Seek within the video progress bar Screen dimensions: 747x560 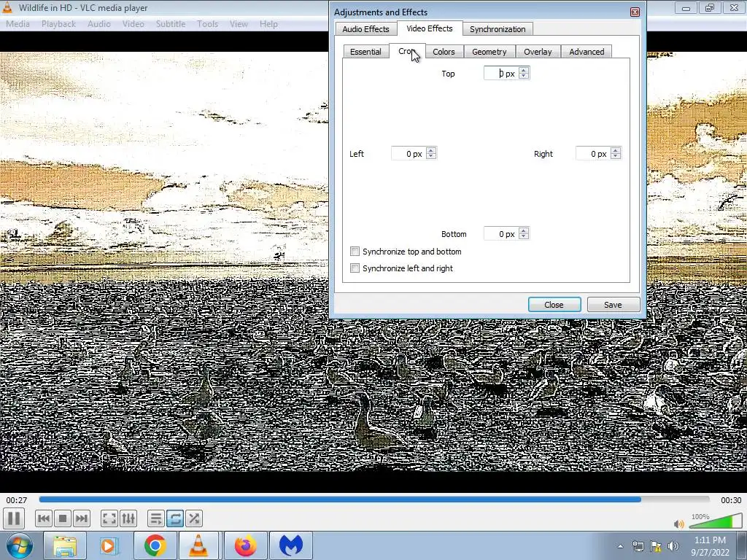[374, 499]
